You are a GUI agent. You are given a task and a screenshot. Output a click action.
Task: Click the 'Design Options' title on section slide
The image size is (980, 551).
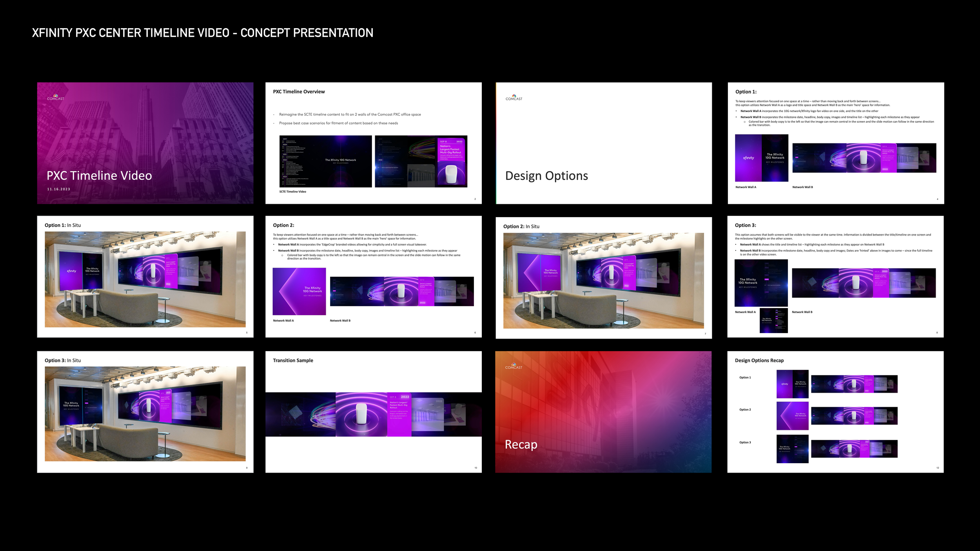[x=546, y=176]
